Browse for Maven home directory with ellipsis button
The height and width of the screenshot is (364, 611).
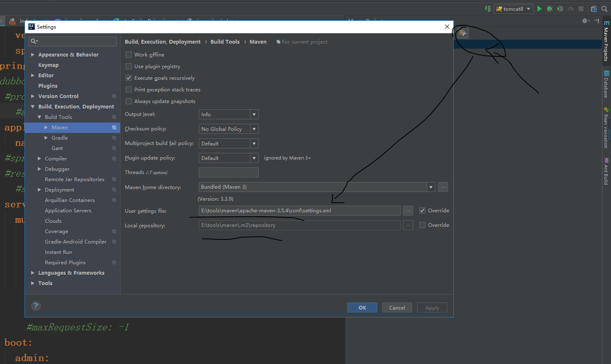[x=443, y=187]
